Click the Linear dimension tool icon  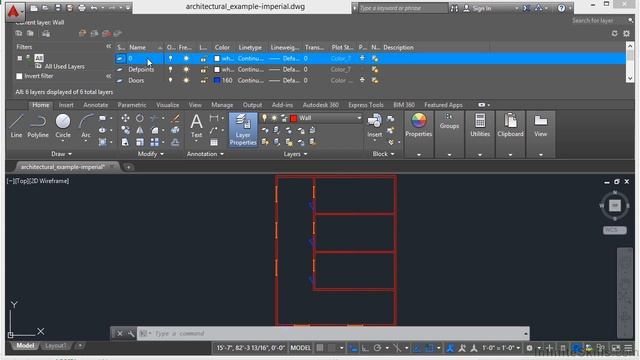pyautogui.click(x=214, y=118)
